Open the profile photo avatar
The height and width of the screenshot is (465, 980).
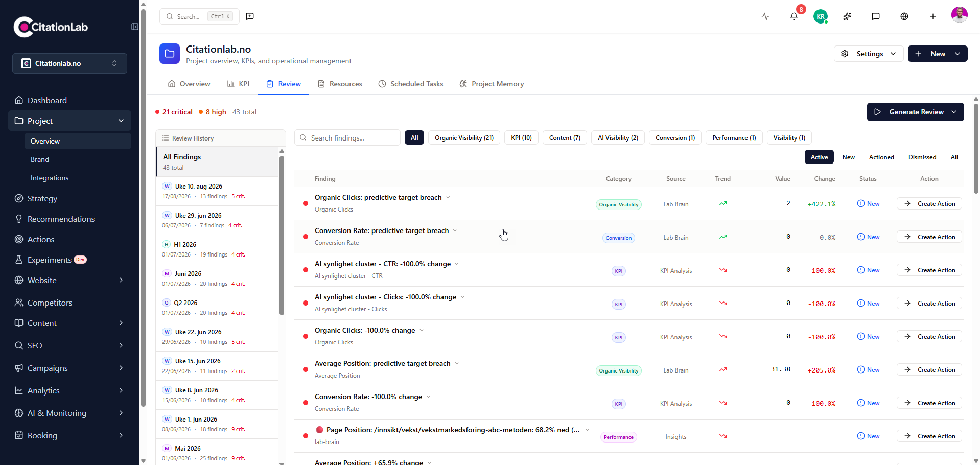[x=960, y=15]
